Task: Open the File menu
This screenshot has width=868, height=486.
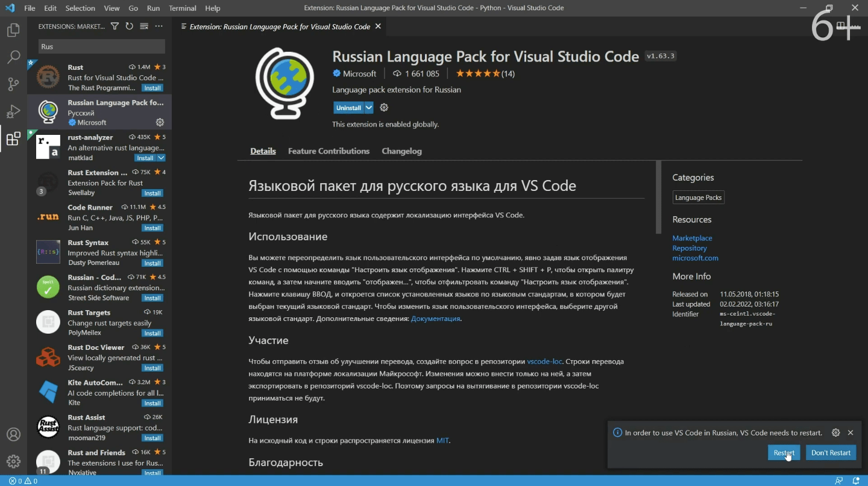Action: coord(30,8)
